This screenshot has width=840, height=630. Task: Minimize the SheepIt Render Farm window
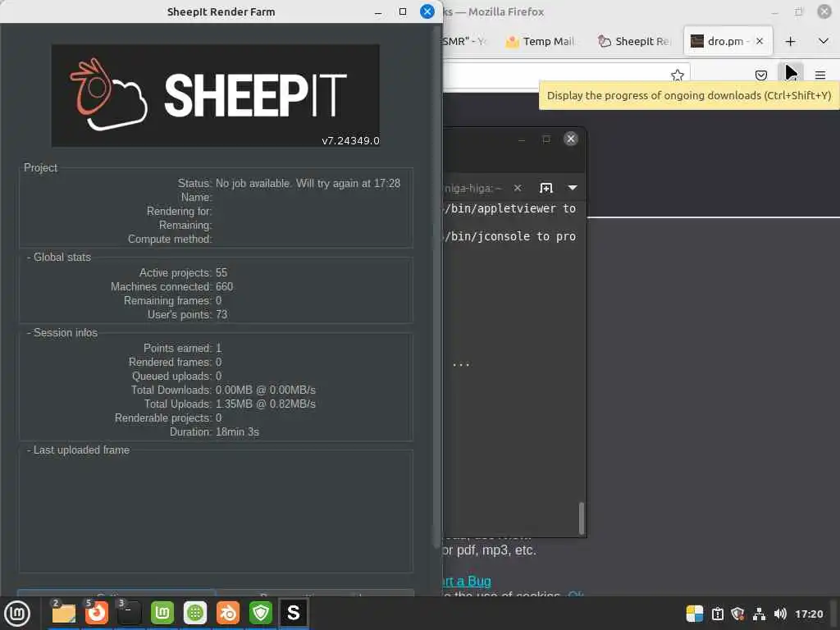(378, 11)
